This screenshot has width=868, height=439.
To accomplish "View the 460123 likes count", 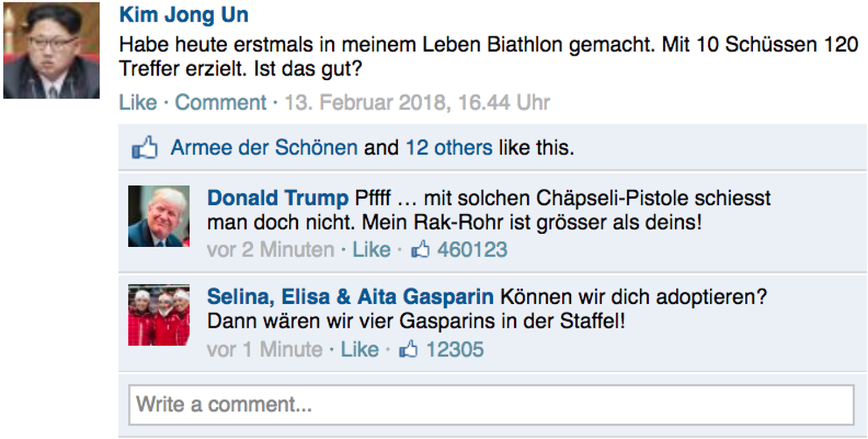I will 472,249.
